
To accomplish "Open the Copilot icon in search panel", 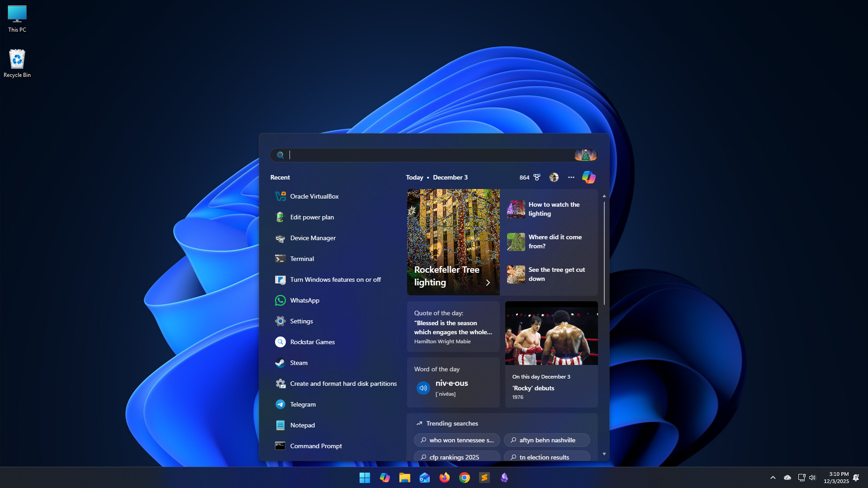I will click(588, 177).
